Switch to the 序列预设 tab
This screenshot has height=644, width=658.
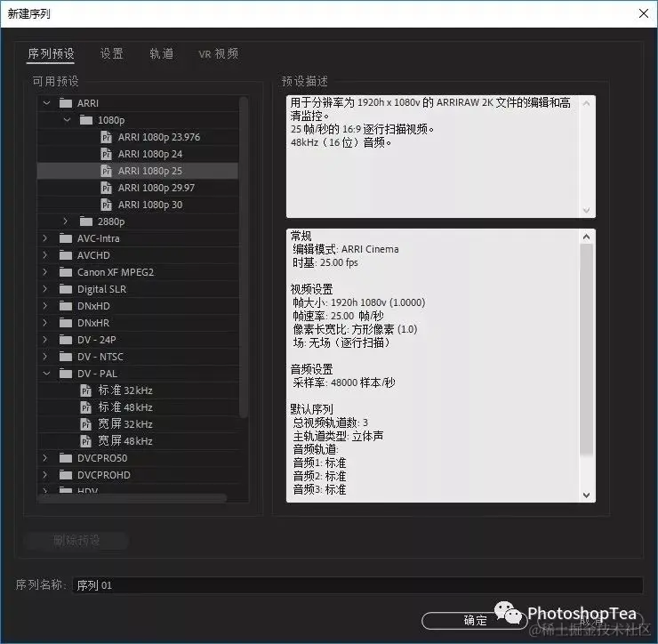tap(51, 53)
